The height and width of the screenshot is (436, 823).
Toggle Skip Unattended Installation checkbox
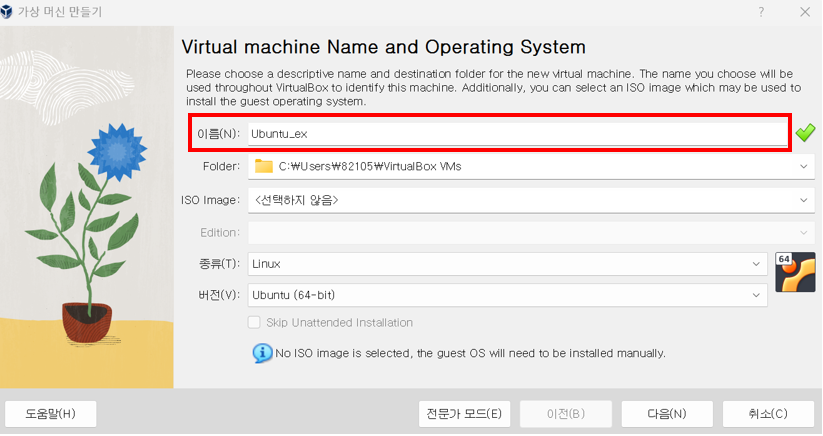tap(254, 322)
